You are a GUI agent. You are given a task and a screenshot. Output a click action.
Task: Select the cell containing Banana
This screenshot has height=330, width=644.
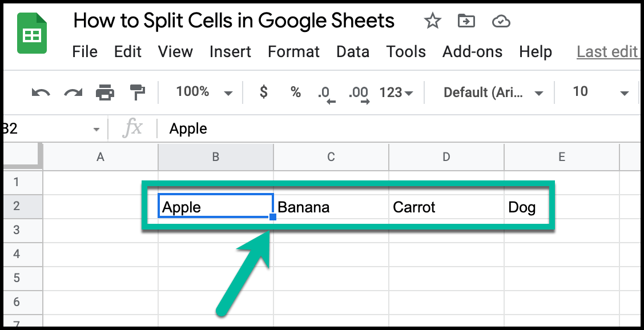[x=331, y=207]
